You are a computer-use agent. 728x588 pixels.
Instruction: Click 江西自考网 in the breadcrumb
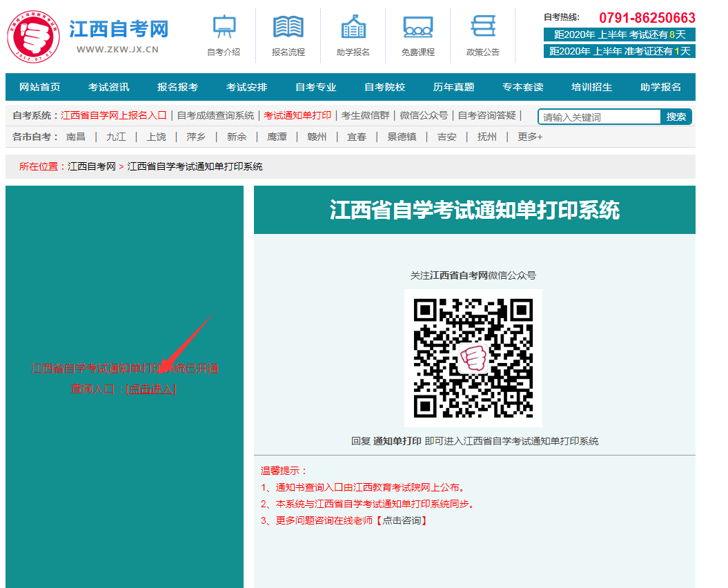point(92,166)
